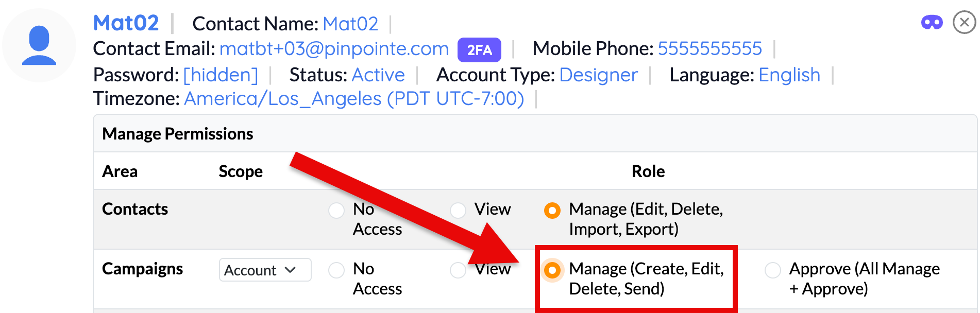Viewport: 980px width, 313px height.
Task: Edit the Mat02 username title
Action: (126, 23)
